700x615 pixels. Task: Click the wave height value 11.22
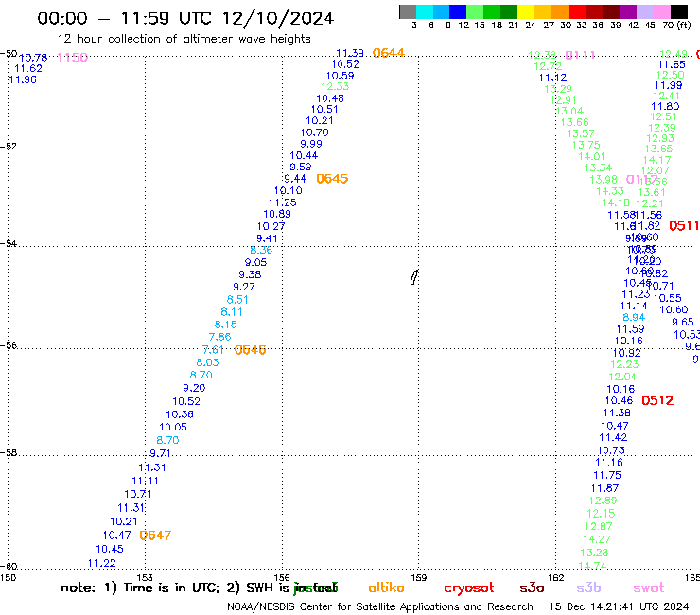pos(102,563)
